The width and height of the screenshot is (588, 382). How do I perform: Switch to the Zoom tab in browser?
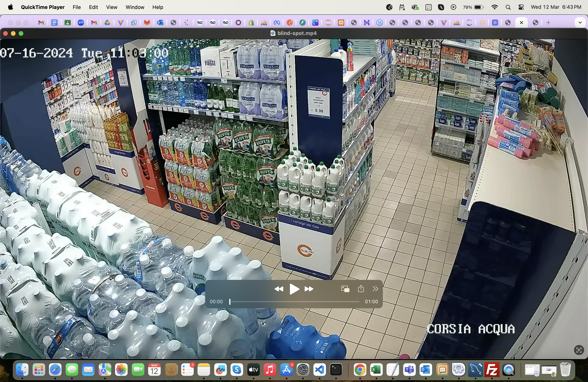81,23
